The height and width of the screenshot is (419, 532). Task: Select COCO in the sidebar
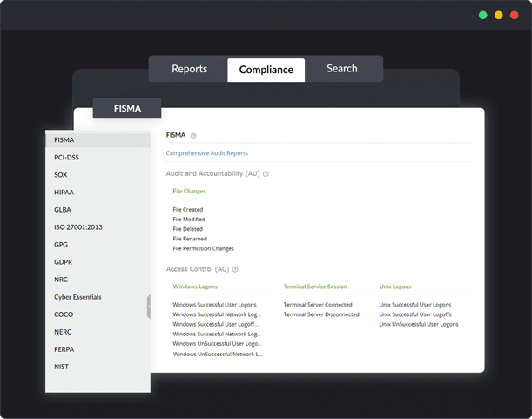tap(98, 314)
